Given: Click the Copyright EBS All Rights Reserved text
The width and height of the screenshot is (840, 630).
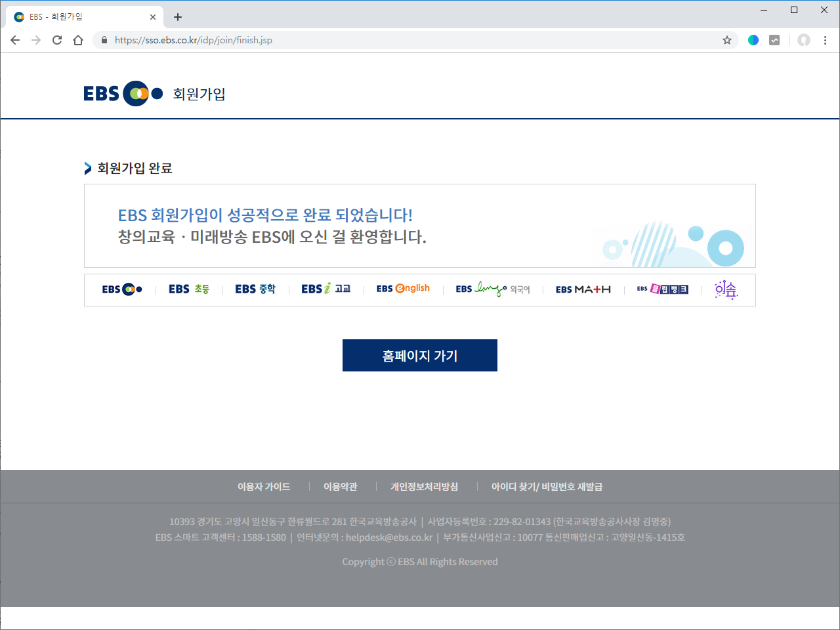Looking at the screenshot, I should point(420,562).
